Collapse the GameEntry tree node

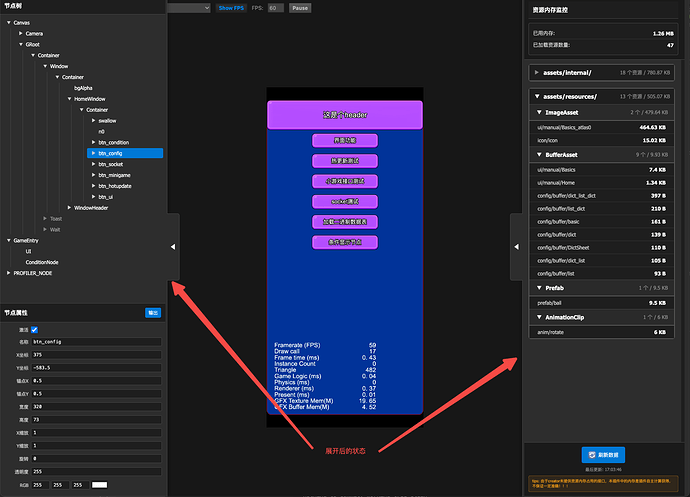click(9, 240)
